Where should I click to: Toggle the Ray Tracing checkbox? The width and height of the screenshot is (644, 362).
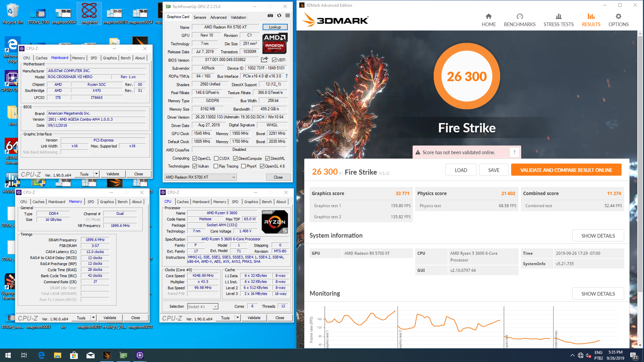[x=216, y=166]
